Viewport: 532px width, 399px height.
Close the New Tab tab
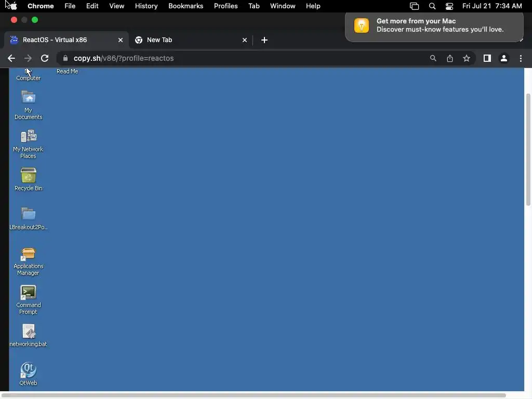[x=245, y=40]
